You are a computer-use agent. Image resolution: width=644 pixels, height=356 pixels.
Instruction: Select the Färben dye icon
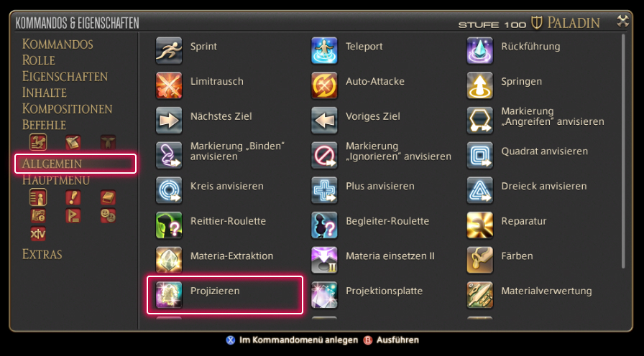[x=479, y=260]
